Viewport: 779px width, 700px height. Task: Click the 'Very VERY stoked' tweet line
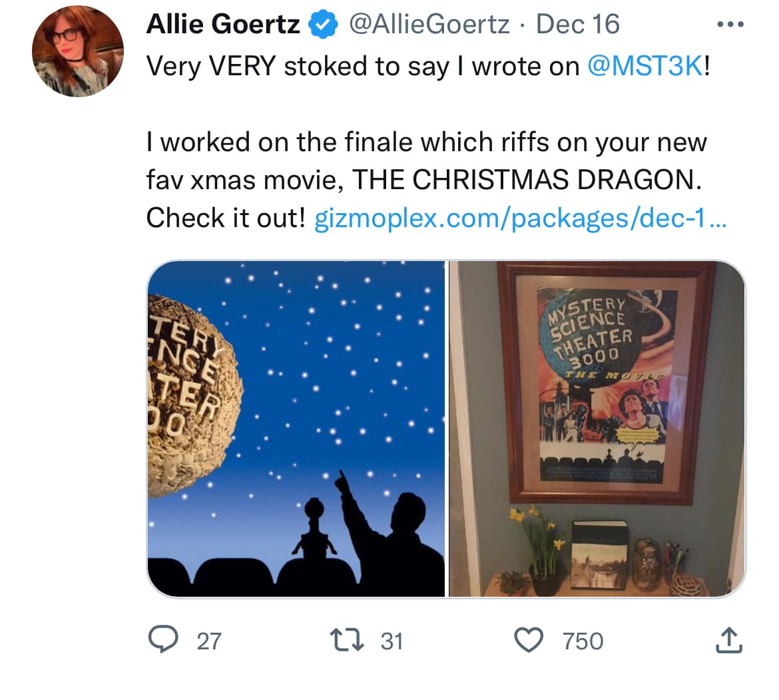pyautogui.click(x=363, y=65)
